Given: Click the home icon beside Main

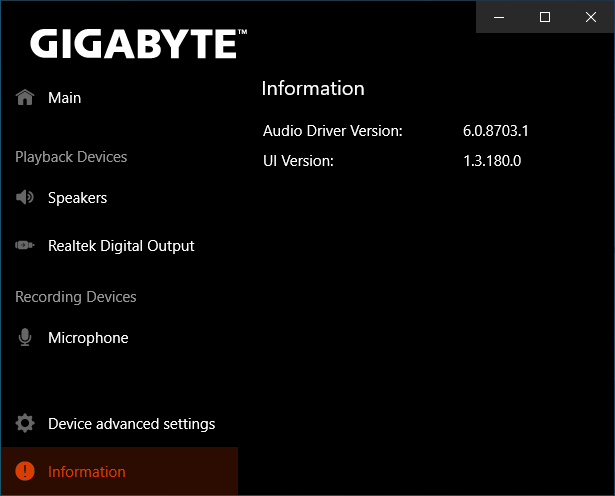Looking at the screenshot, I should [25, 97].
